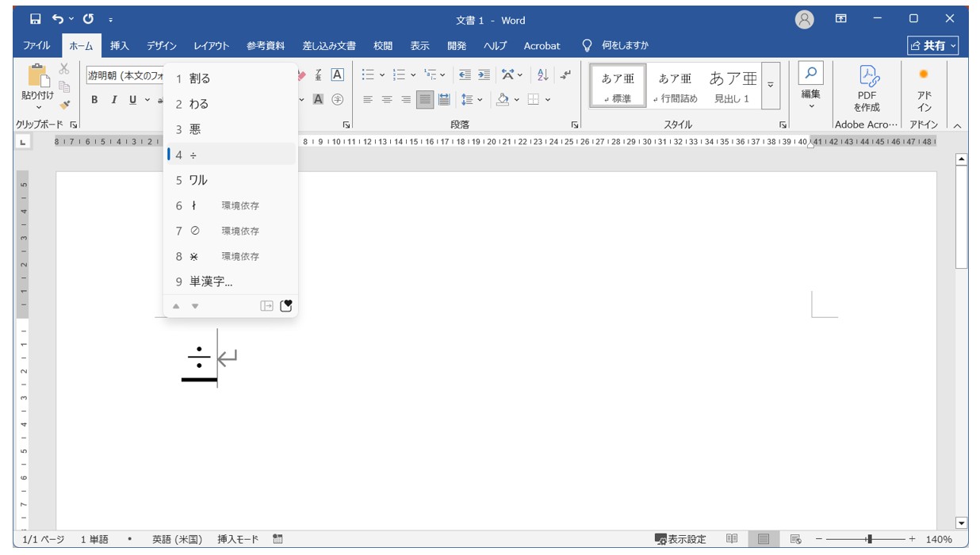Click the Cut scissors icon
The height and width of the screenshot is (555, 980).
65,69
